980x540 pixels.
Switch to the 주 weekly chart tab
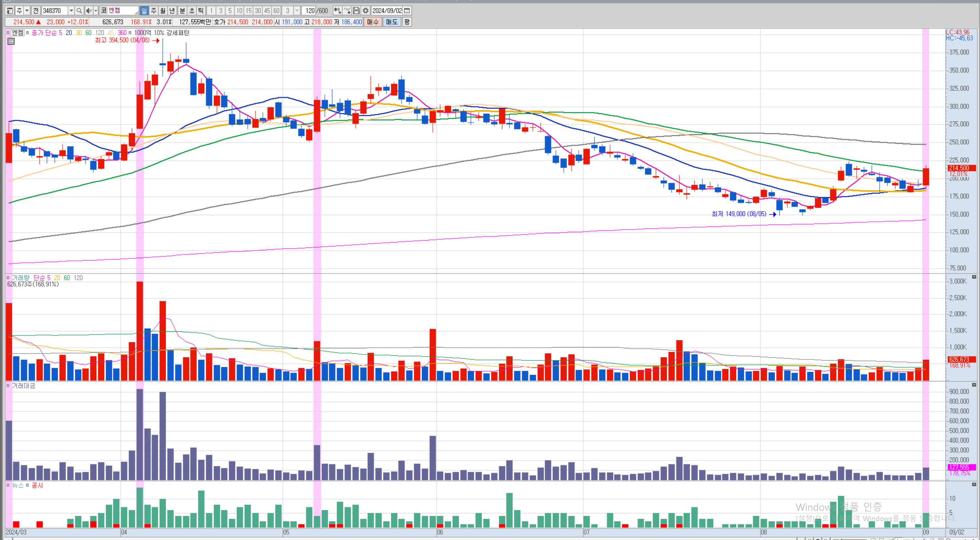pyautogui.click(x=154, y=11)
